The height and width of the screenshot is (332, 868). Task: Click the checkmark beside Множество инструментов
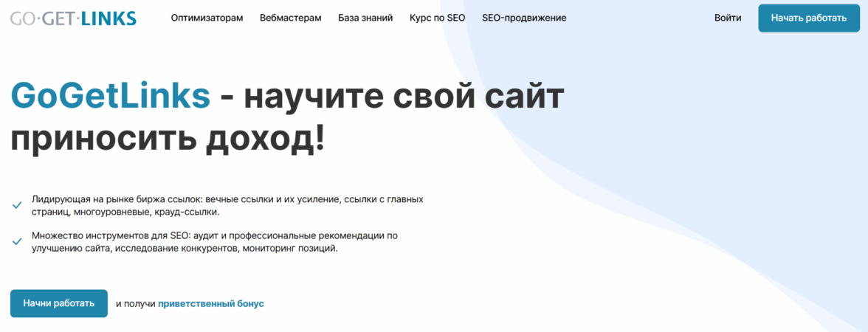[x=17, y=242]
